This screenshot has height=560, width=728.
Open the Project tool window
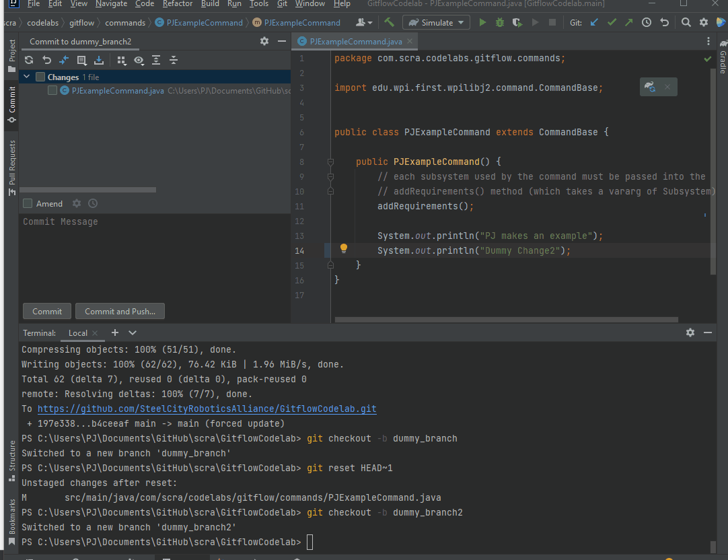tap(12, 56)
